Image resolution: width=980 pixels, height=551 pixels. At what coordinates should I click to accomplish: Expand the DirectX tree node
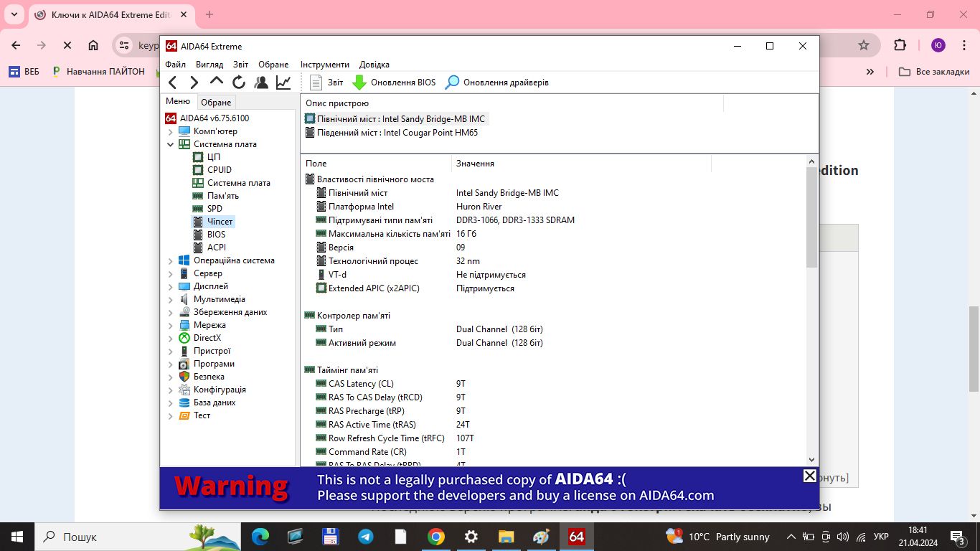pyautogui.click(x=171, y=339)
